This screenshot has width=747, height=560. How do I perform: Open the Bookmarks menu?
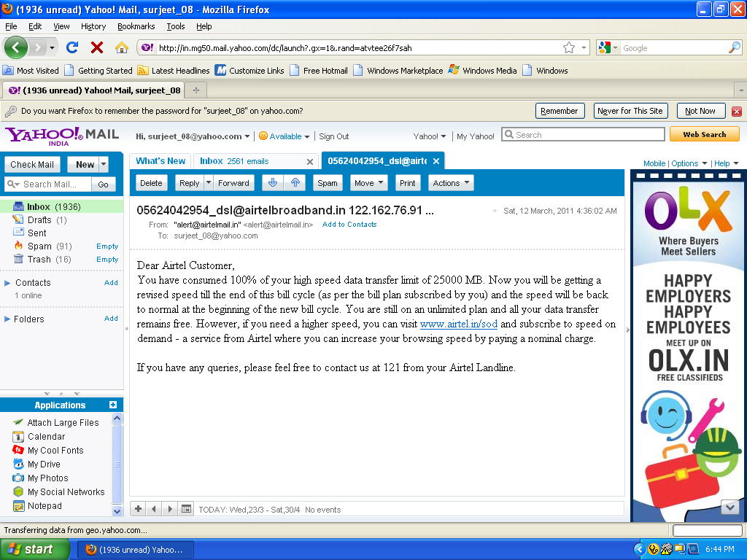[x=136, y=26]
